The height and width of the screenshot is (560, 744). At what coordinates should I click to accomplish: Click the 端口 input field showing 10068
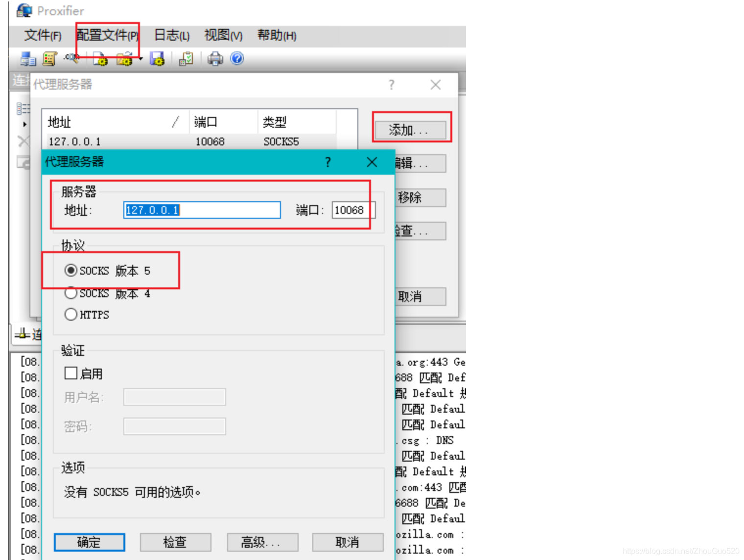[x=353, y=210]
